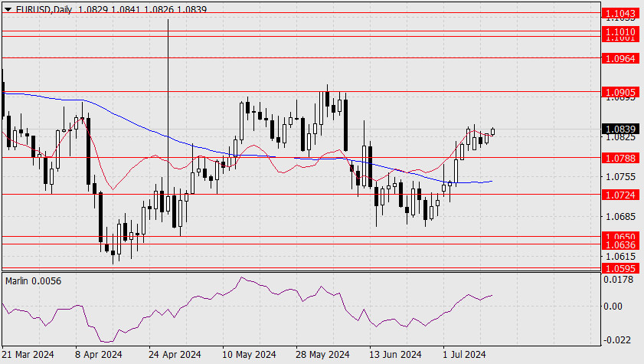The height and width of the screenshot is (364, 644).
Task: Click the 10 May 2024 date label
Action: pyautogui.click(x=249, y=354)
